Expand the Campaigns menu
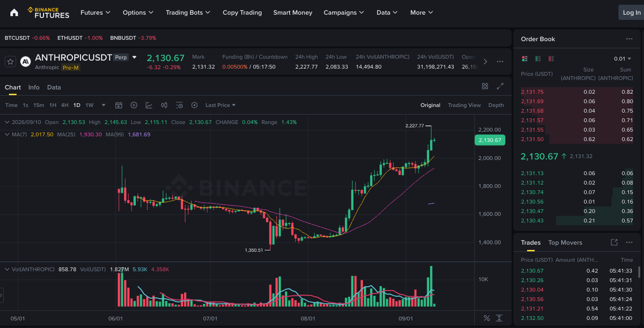This screenshot has width=644, height=328. pos(344,13)
